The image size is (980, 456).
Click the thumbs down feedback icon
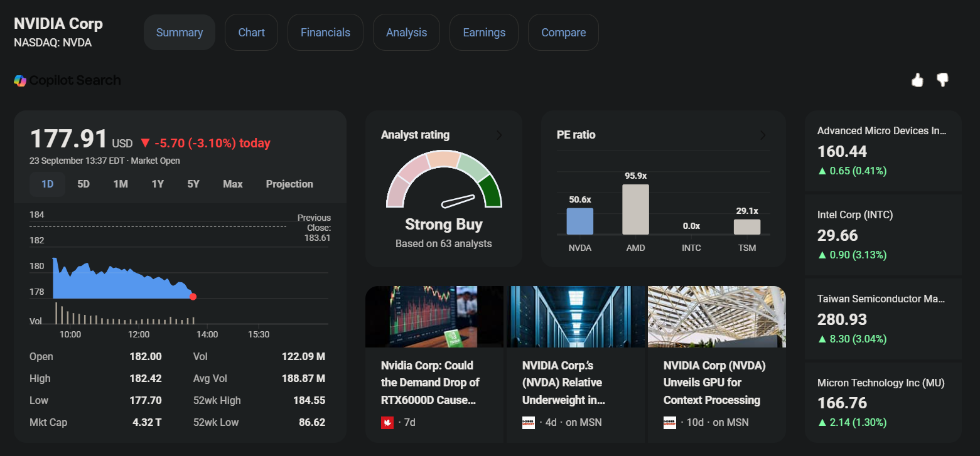pos(942,80)
